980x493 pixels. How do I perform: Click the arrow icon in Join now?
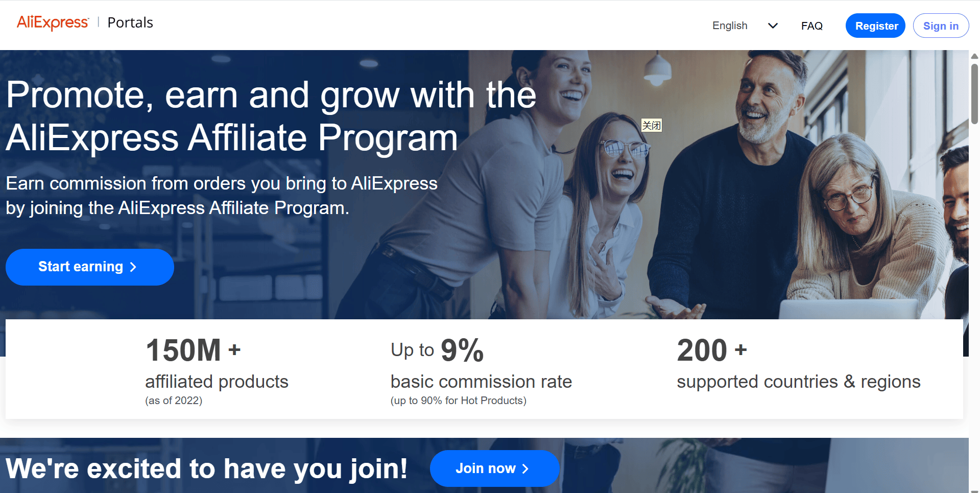pos(525,468)
